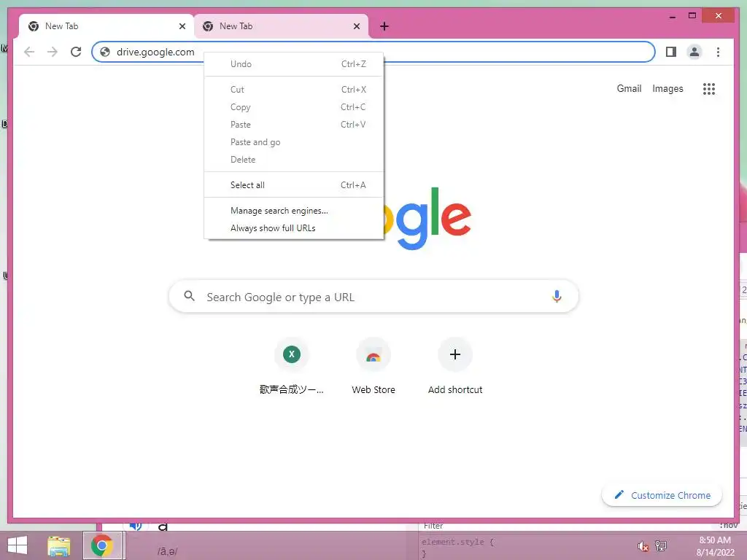
Task: Switch to the second New Tab
Action: [281, 26]
